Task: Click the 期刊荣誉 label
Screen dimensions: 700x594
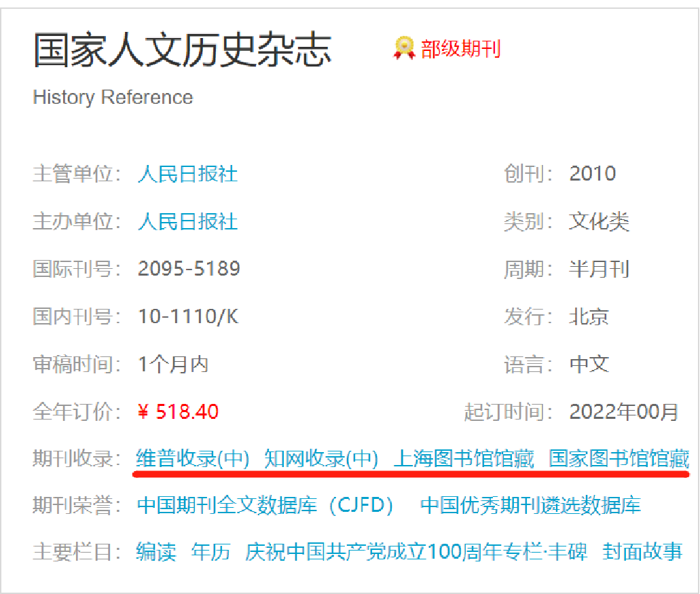Action: point(77,506)
